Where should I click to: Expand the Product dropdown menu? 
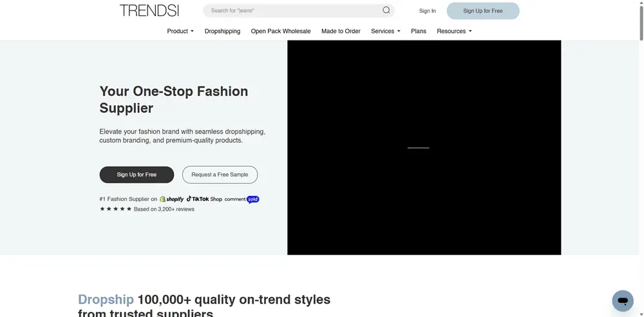(x=180, y=31)
